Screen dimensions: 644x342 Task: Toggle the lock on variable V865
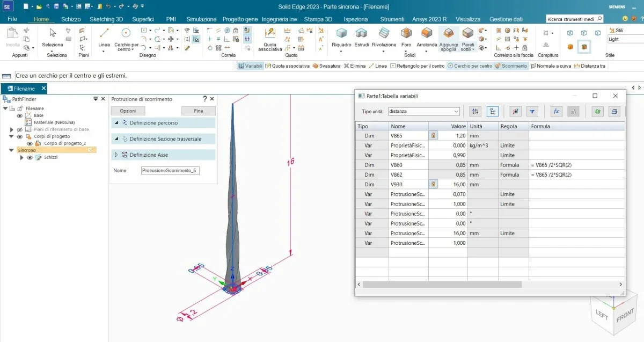point(433,136)
